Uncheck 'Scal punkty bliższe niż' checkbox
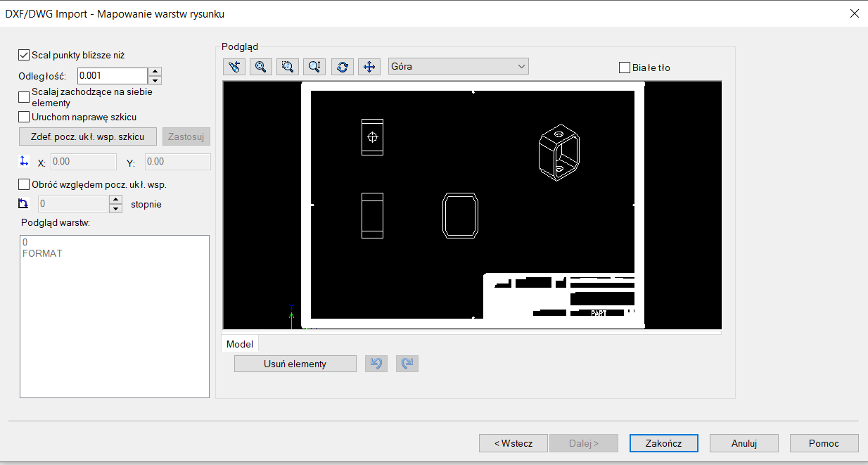 [x=25, y=55]
